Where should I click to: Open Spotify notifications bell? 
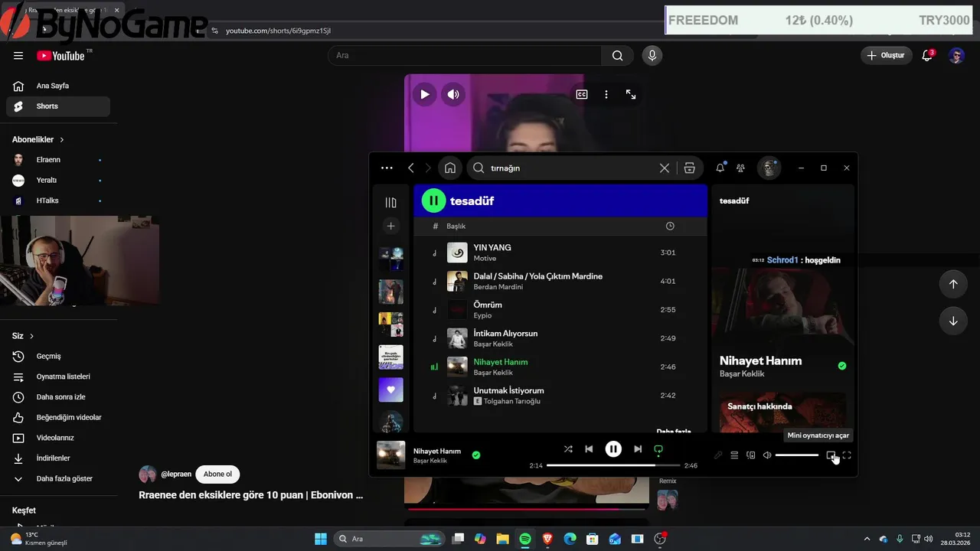[720, 168]
